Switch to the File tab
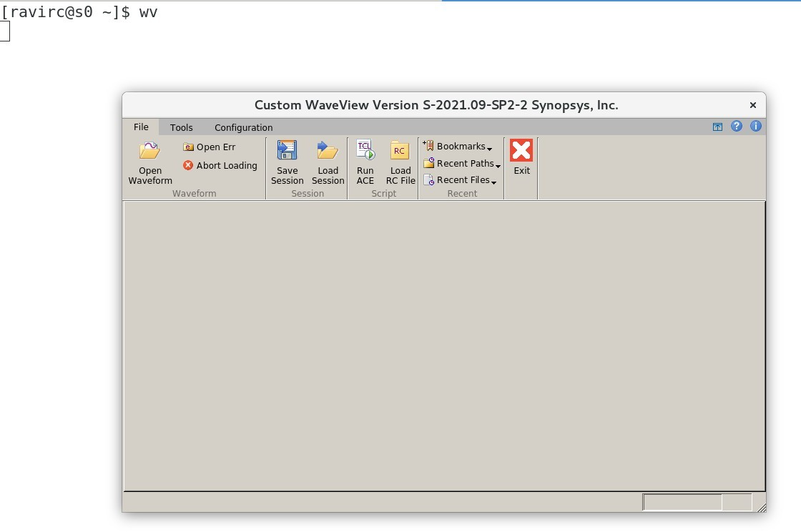Image resolution: width=801 pixels, height=532 pixels. (141, 127)
